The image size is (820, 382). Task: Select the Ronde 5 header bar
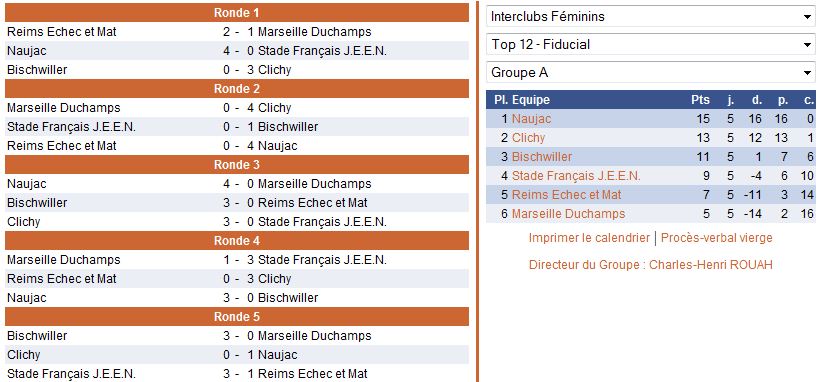pos(237,317)
